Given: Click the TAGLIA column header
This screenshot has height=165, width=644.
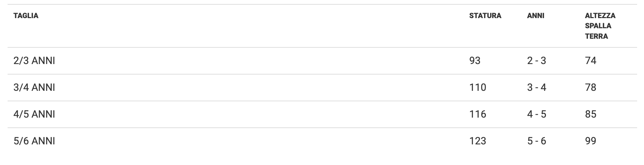Looking at the screenshot, I should point(26,16).
